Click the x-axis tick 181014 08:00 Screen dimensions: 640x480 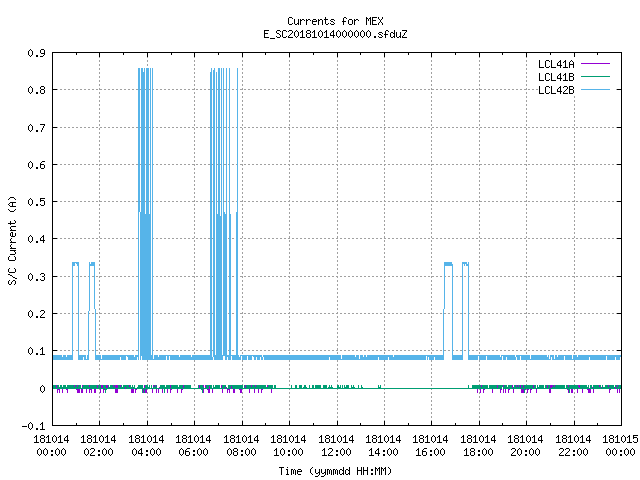[x=241, y=446]
